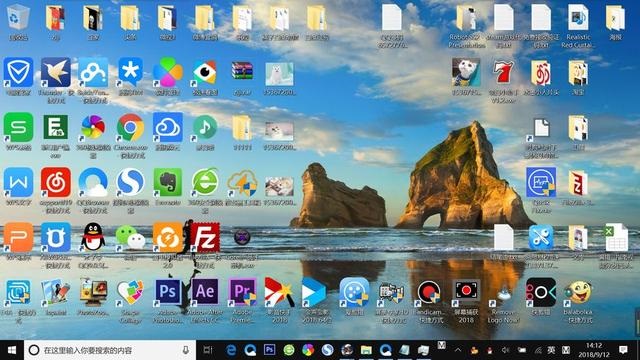Open Task View on the taskbar
640x360 pixels.
click(208, 350)
